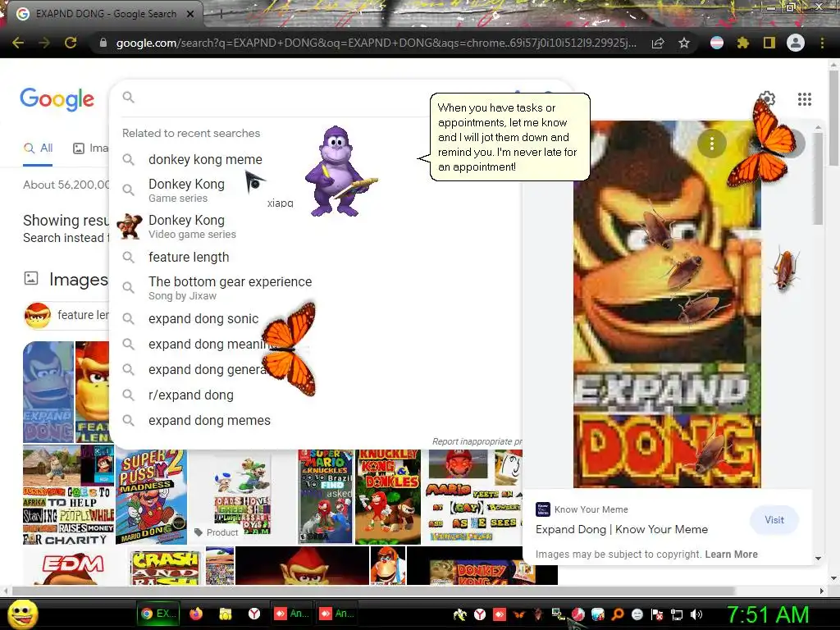This screenshot has height=630, width=840.
Task: Share this page via address bar icon
Action: click(x=658, y=43)
